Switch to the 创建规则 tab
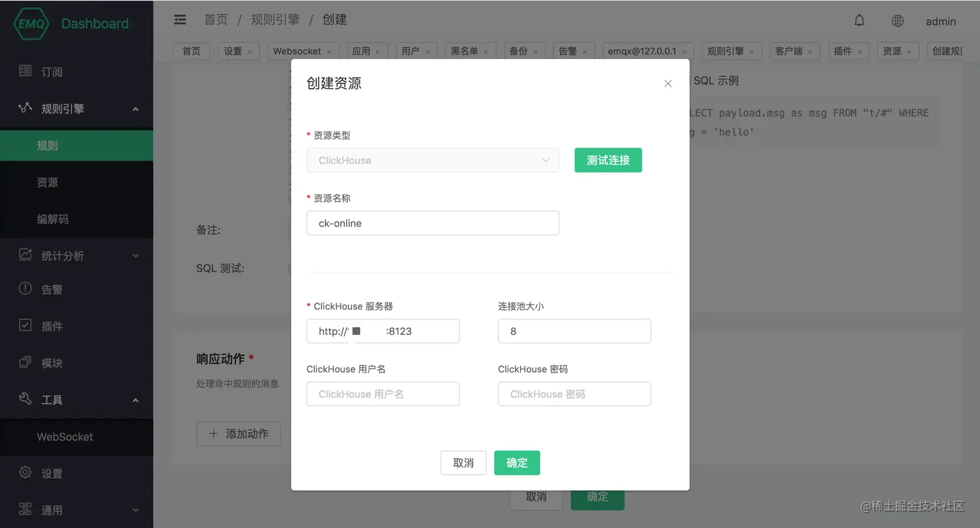Image resolution: width=980 pixels, height=528 pixels. tap(946, 51)
